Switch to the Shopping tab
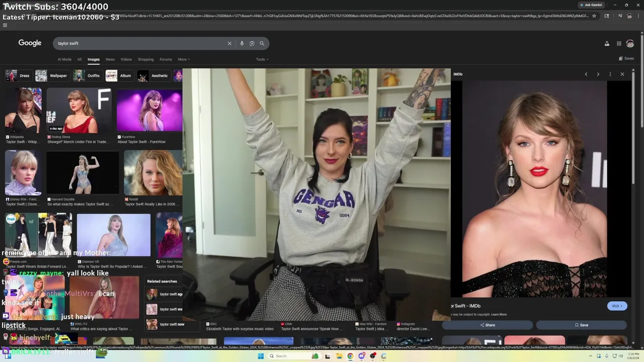Image resolution: width=644 pixels, height=362 pixels. click(146, 59)
